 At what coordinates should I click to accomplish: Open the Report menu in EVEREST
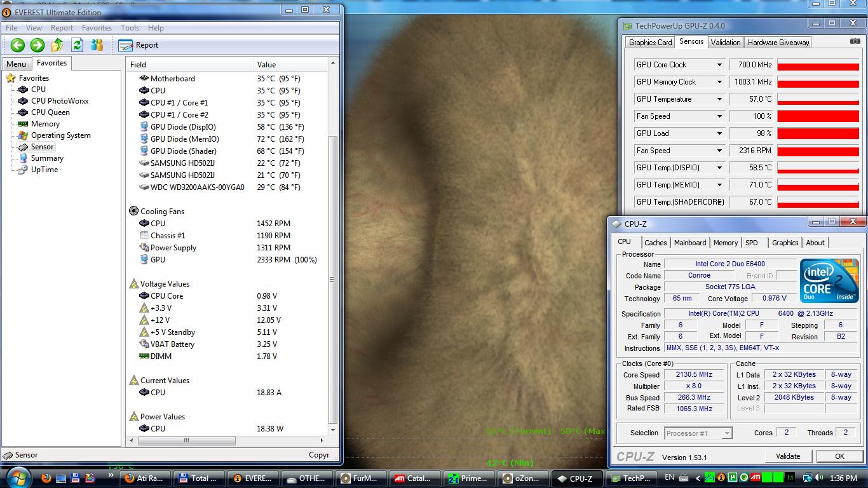tap(62, 28)
